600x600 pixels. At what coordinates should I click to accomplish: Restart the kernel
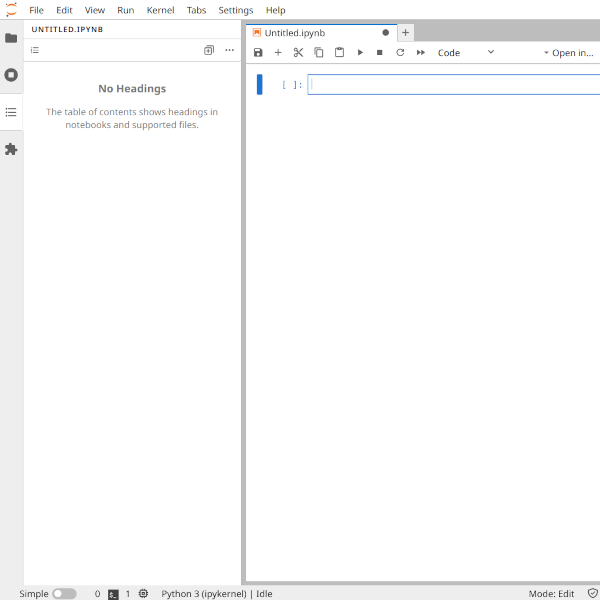click(400, 52)
